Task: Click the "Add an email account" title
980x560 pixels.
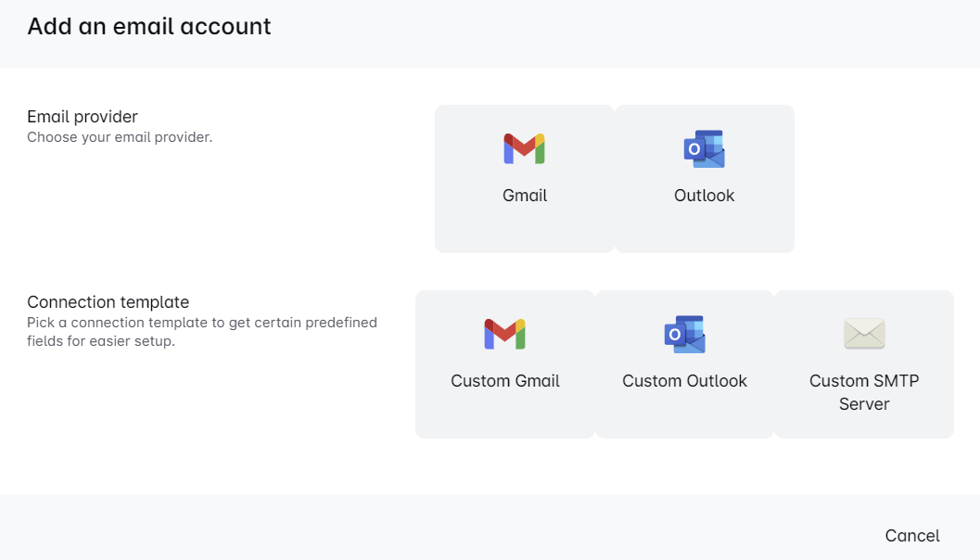Action: click(149, 26)
